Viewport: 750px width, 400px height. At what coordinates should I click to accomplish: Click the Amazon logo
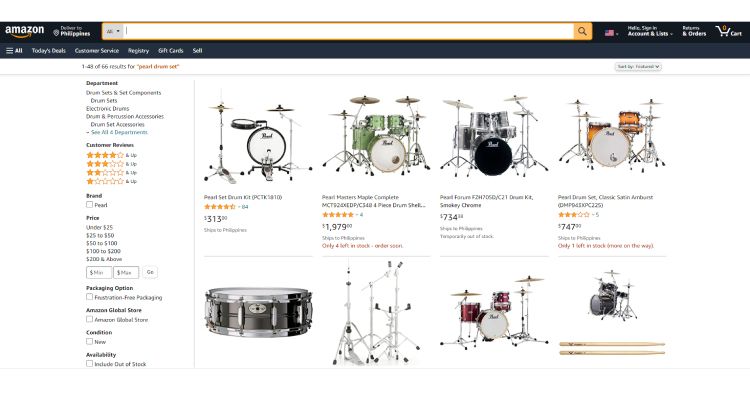click(24, 32)
